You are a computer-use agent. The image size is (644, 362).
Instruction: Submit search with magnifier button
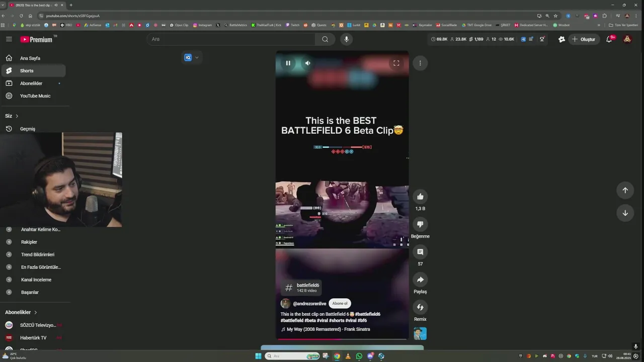325,39
